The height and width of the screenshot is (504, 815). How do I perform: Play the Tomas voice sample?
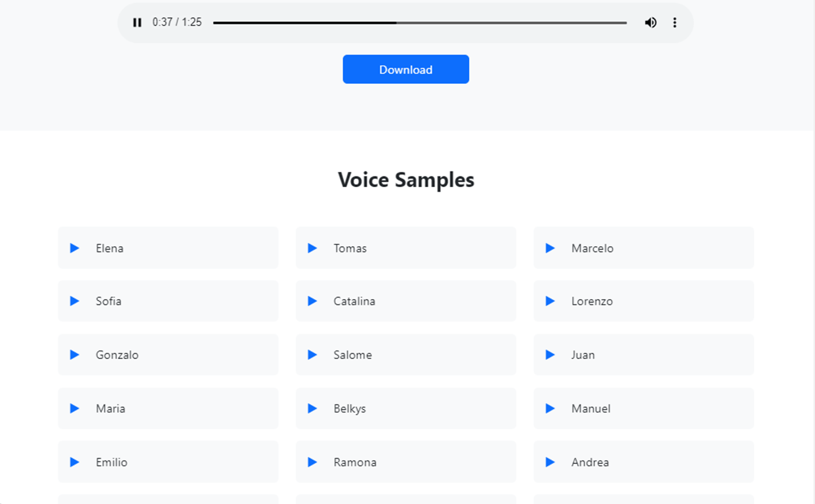tap(312, 248)
